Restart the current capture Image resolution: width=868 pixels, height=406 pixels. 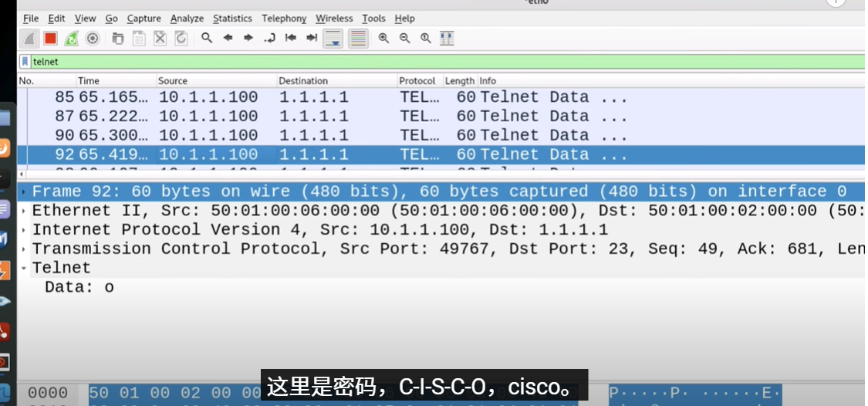[x=71, y=38]
